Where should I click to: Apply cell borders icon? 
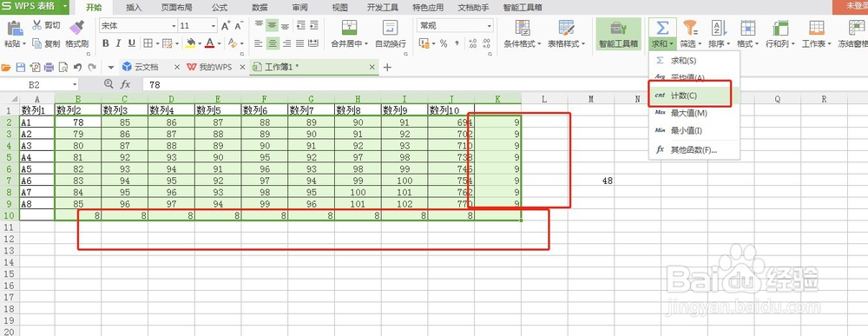tap(148, 43)
